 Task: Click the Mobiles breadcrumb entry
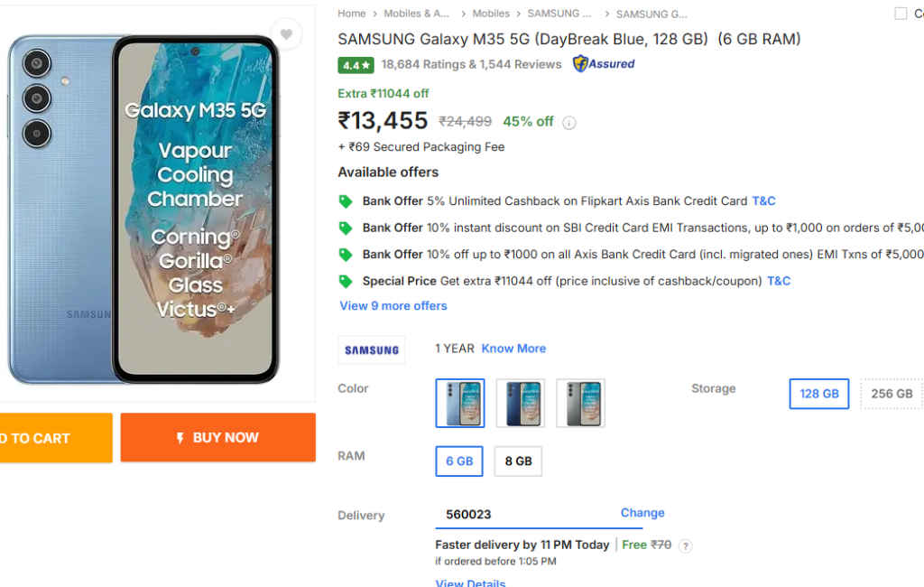(x=491, y=14)
